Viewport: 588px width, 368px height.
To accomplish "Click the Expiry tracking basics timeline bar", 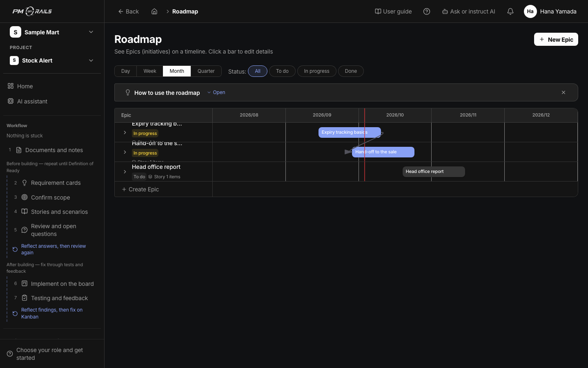I will (350, 132).
